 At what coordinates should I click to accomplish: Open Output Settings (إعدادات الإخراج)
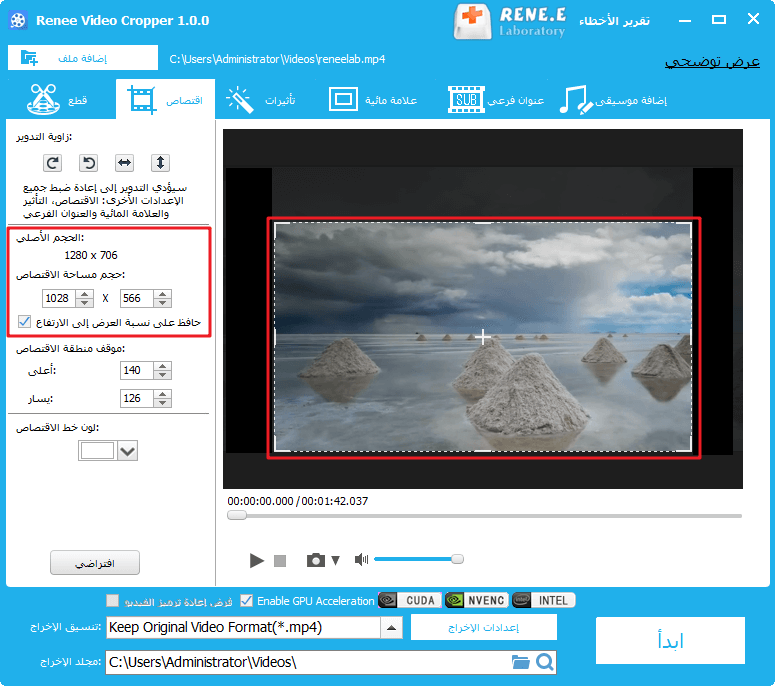coord(484,628)
